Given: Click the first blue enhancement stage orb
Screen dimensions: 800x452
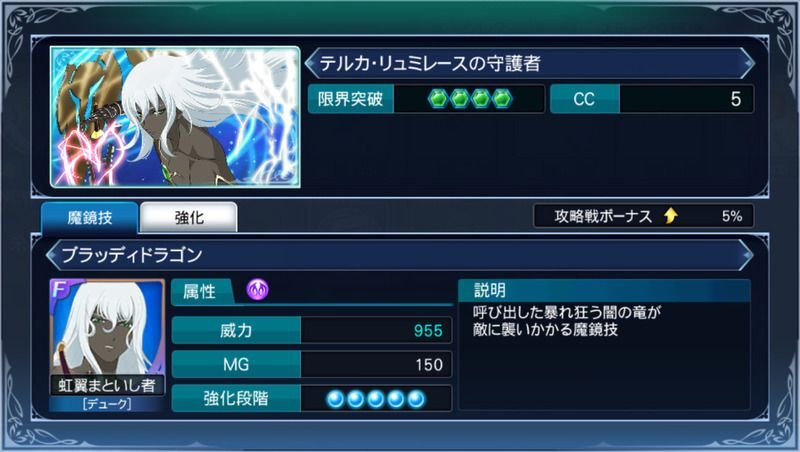Looking at the screenshot, I should tap(335, 398).
